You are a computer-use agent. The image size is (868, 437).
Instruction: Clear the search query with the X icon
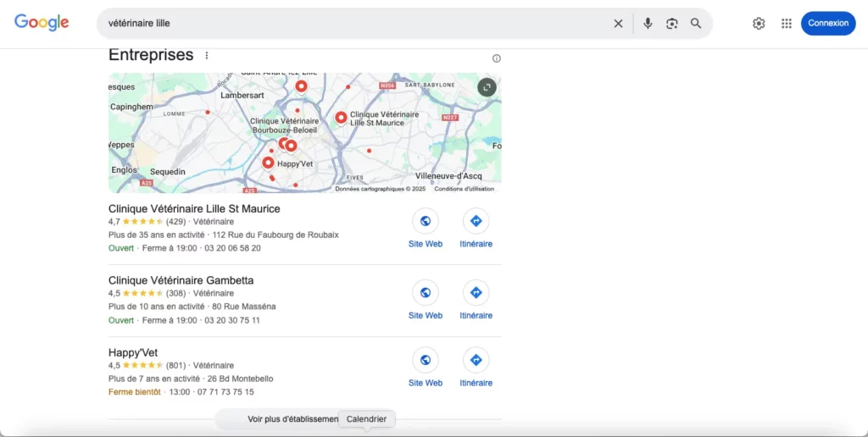point(618,23)
